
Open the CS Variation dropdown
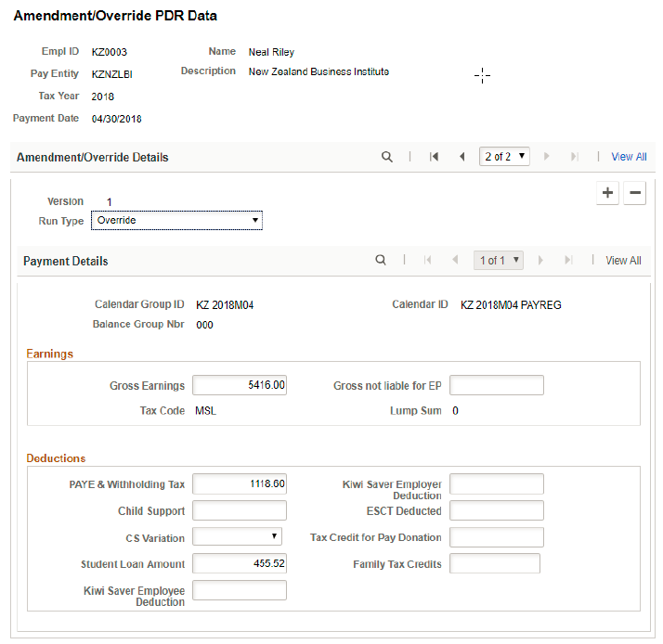pyautogui.click(x=237, y=536)
